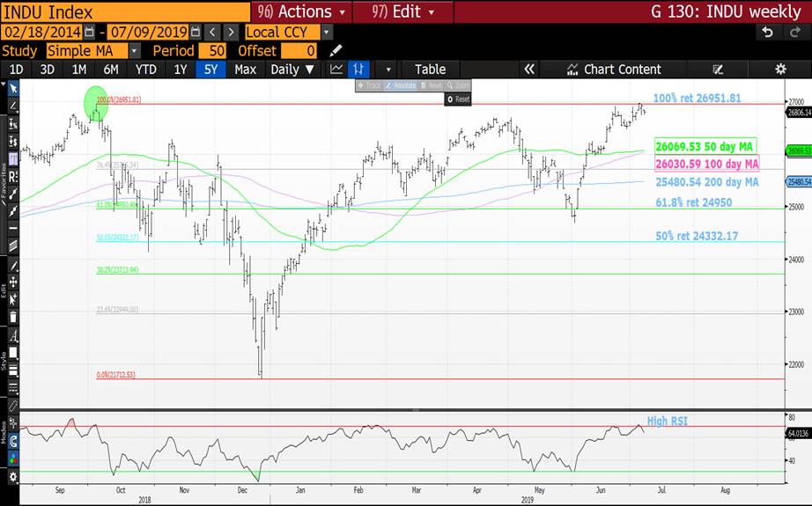This screenshot has width=812, height=506.
Task: Collapse panel with double chevron icon
Action: [529, 70]
